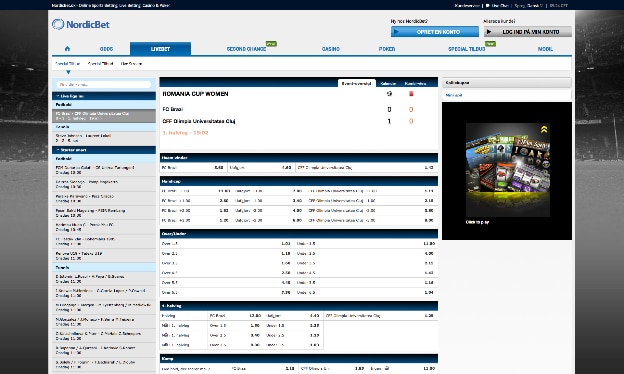Click the OPRET EN KONTO button
Screen dimensions: 624x374
click(x=435, y=32)
